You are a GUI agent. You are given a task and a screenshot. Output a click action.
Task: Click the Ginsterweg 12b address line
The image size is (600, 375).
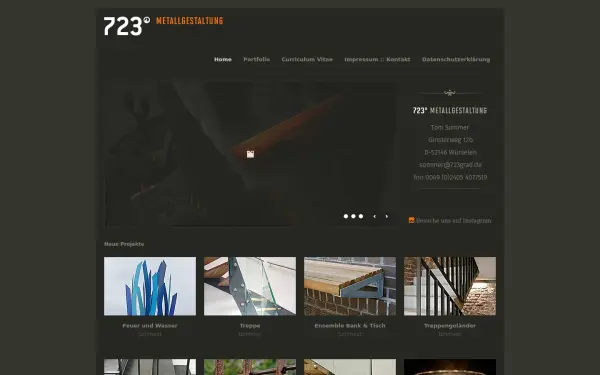450,140
